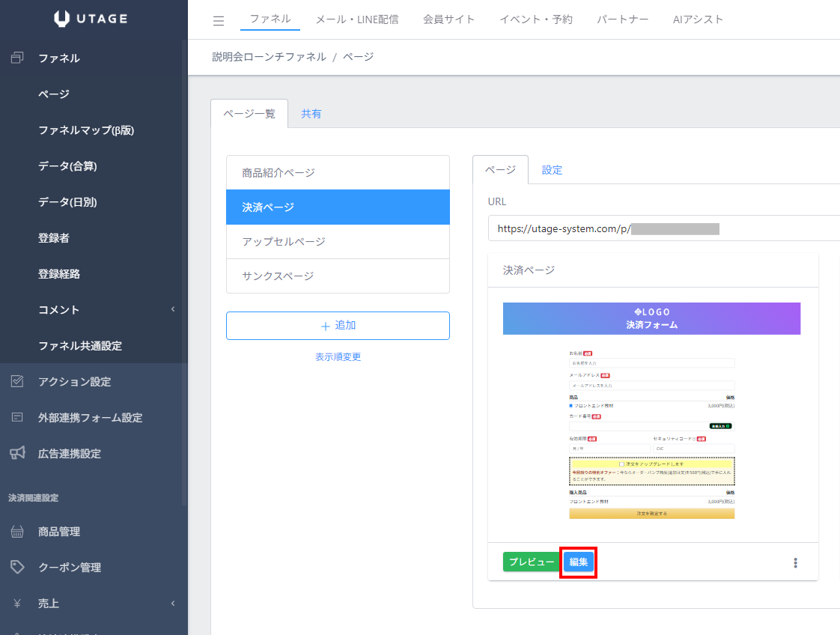
Task: Click the page URL input field
Action: tap(664, 229)
